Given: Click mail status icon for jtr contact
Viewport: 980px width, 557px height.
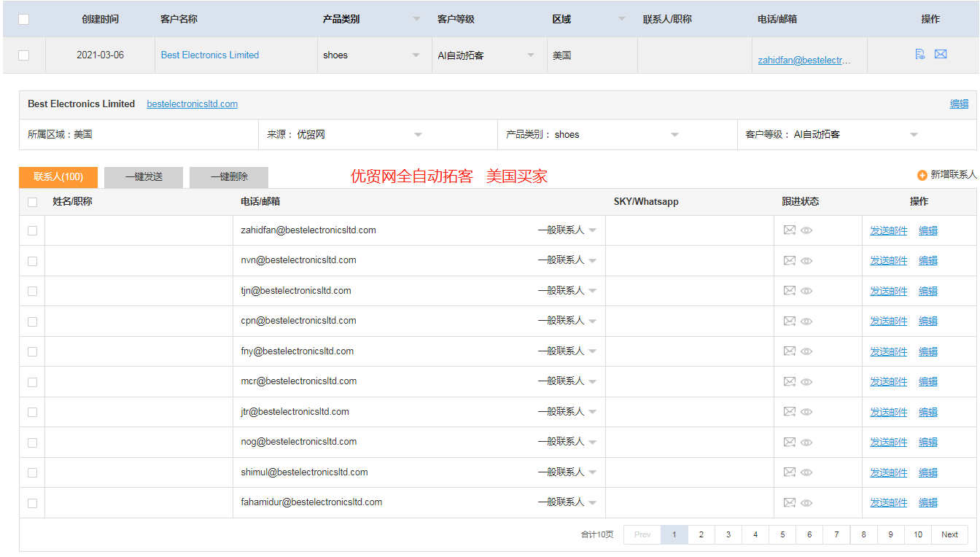Looking at the screenshot, I should (x=790, y=412).
